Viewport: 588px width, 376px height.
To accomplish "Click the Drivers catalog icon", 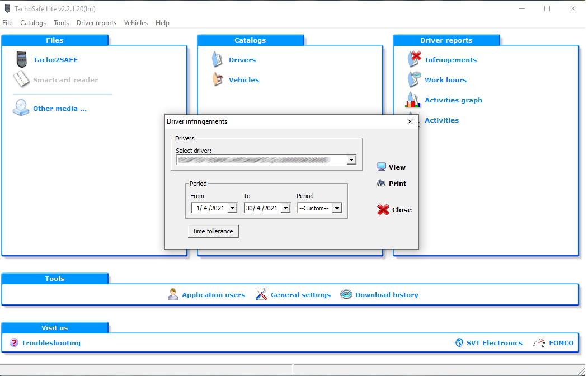I will tap(217, 60).
